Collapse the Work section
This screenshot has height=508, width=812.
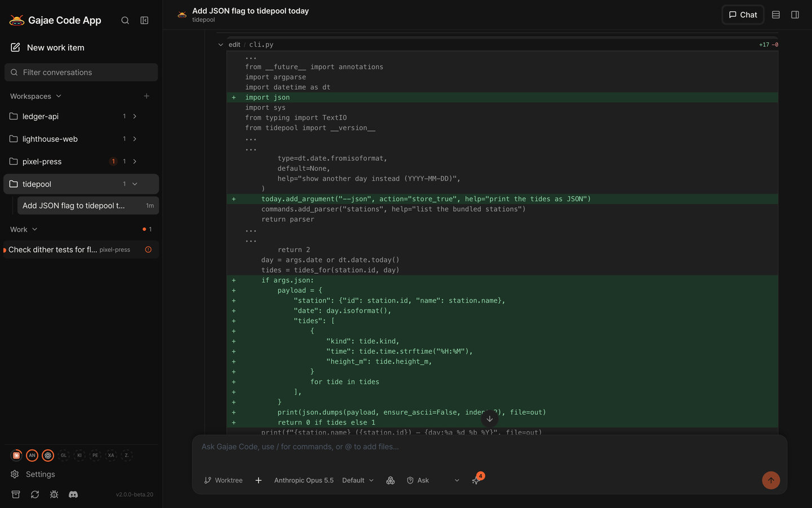coord(24,229)
